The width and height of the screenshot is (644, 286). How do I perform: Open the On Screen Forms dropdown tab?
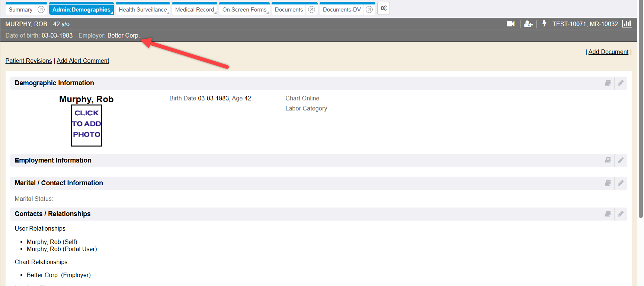point(244,10)
